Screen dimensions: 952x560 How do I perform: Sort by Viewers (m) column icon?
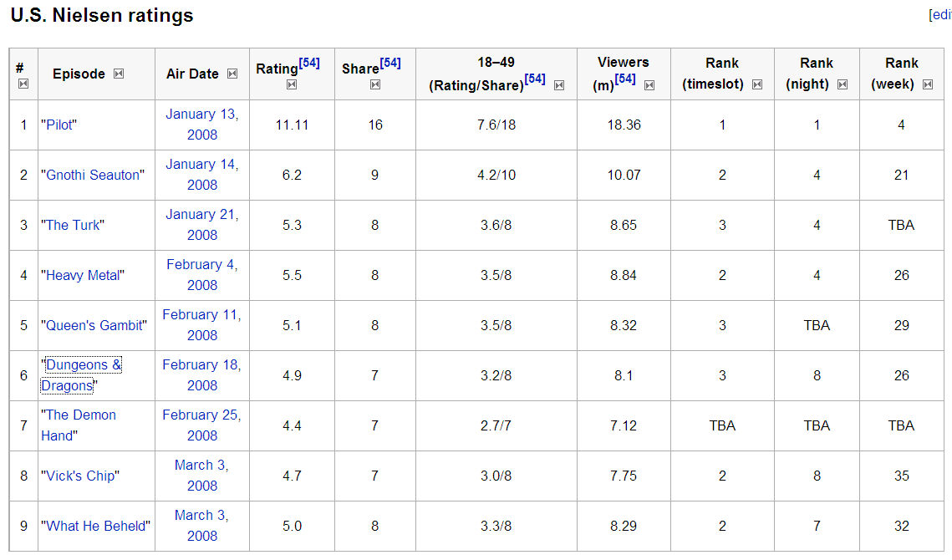[649, 85]
